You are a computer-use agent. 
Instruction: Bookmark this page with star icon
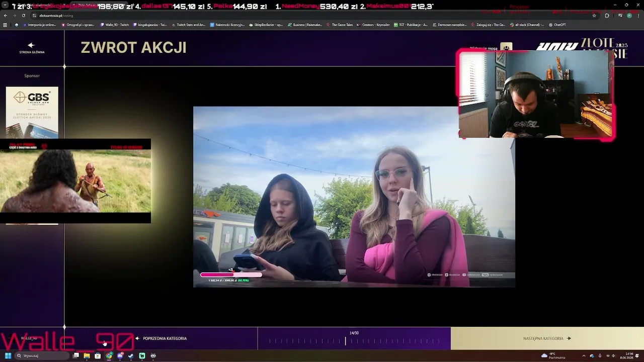(x=594, y=16)
